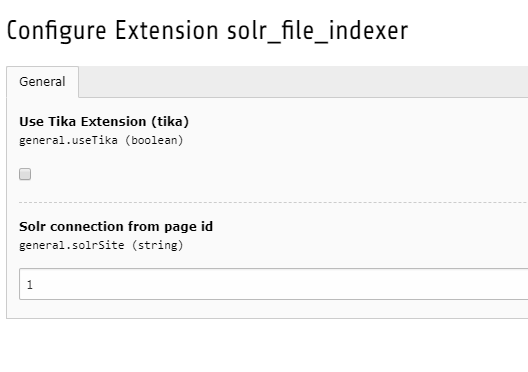Click the value '1' inside solrSite field
Screen dimensions: 528x372
pos(30,285)
